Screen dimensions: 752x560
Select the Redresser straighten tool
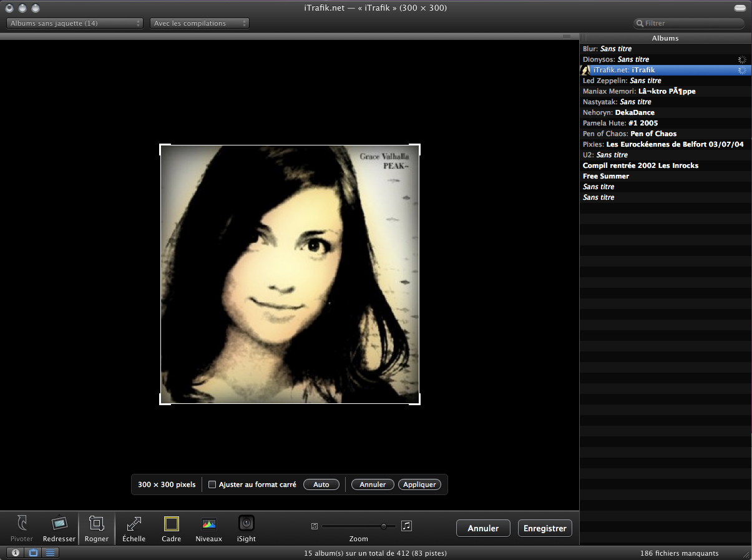click(x=59, y=528)
